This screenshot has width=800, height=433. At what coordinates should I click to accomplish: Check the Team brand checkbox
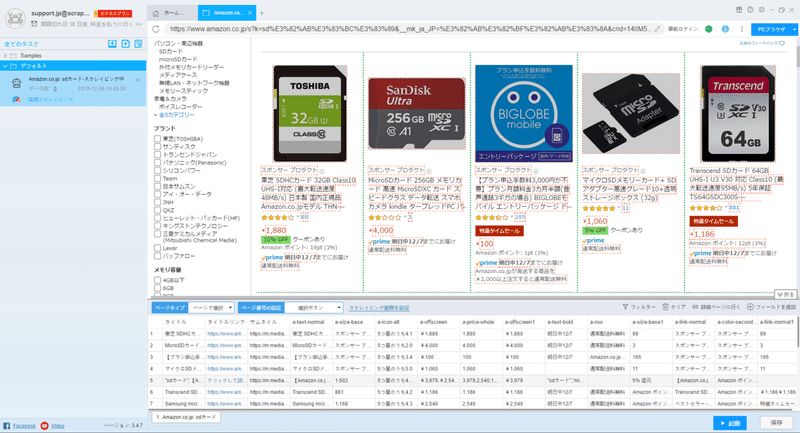158,179
